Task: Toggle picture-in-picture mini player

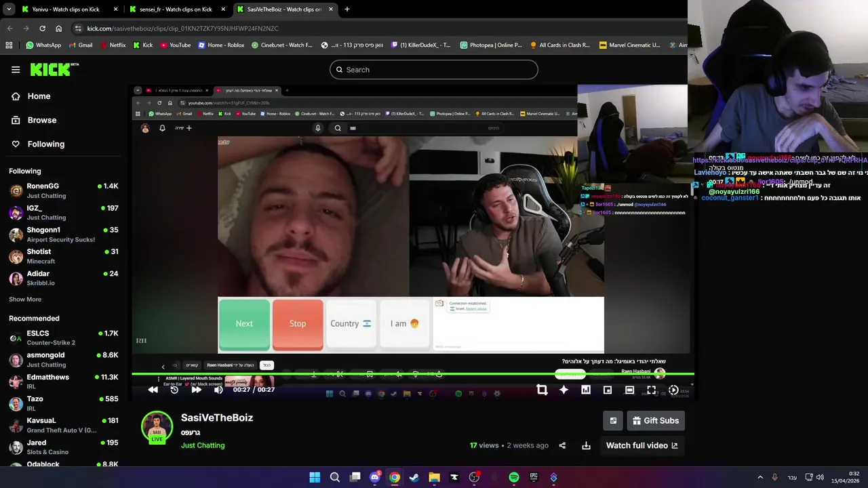Action: pos(608,390)
